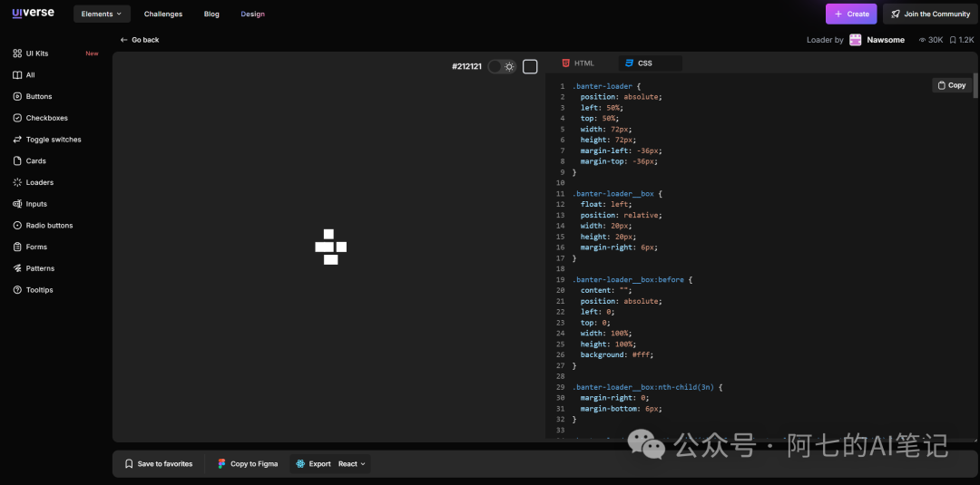Click the CSS3 icon in tab
Image resolution: width=980 pixels, height=485 pixels.
(629, 63)
